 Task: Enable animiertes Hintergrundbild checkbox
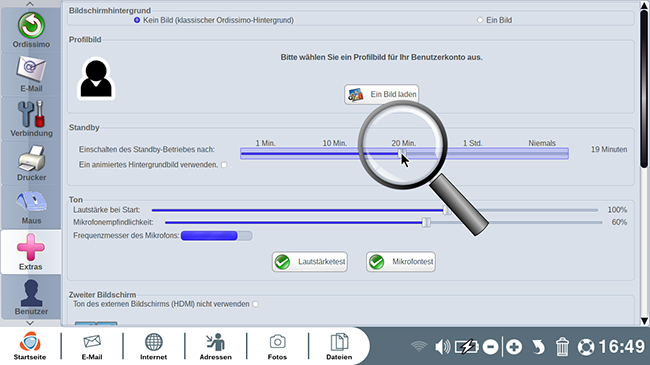(224, 165)
